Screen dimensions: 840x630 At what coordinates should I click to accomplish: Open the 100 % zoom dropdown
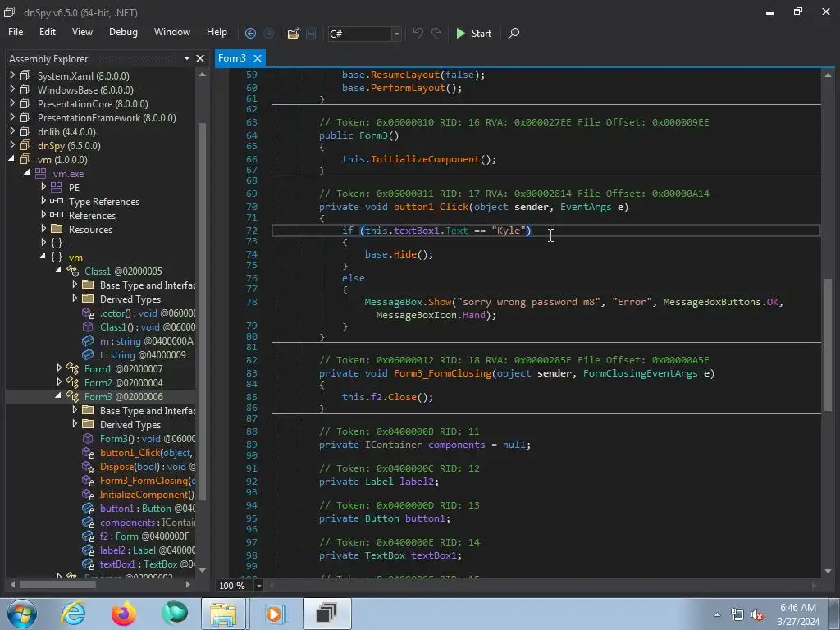coord(258,586)
